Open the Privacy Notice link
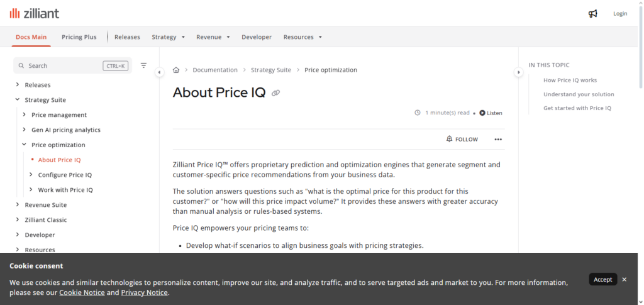This screenshot has height=305, width=644. pos(144,292)
